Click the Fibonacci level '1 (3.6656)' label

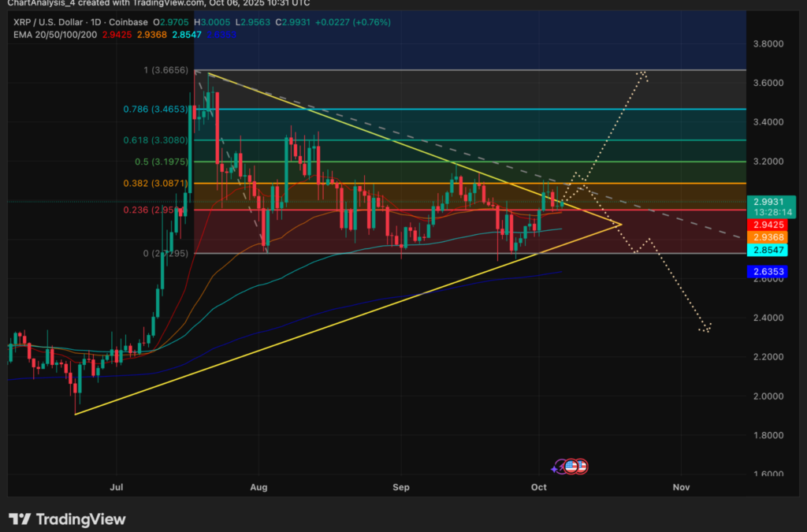[165, 71]
